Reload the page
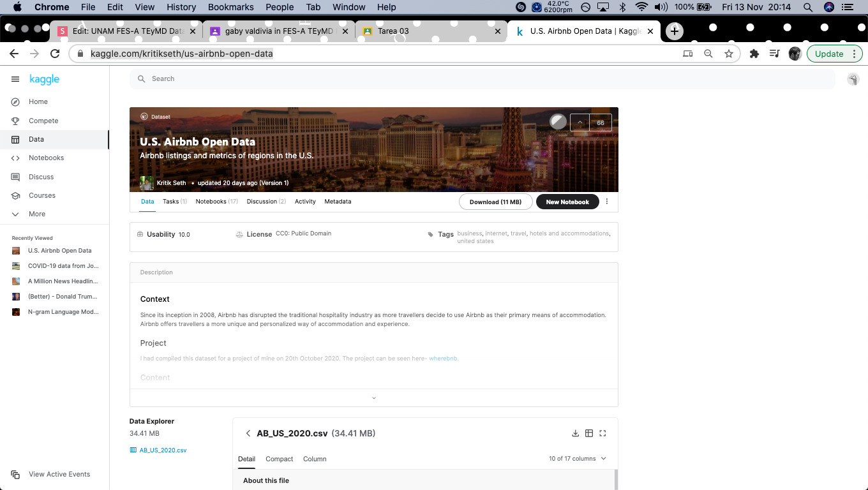 55,54
